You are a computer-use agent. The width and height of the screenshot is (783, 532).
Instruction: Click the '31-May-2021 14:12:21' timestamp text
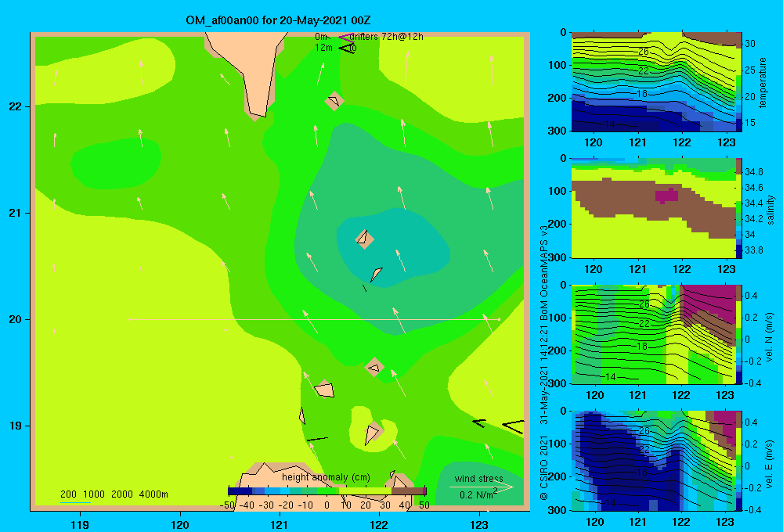coord(544,373)
